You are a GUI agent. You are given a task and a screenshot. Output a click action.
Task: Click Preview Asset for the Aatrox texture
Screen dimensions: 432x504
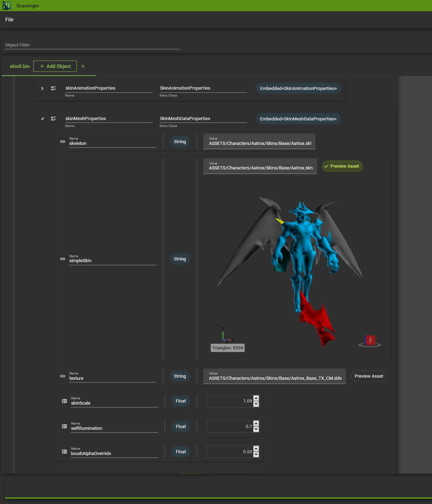(369, 376)
